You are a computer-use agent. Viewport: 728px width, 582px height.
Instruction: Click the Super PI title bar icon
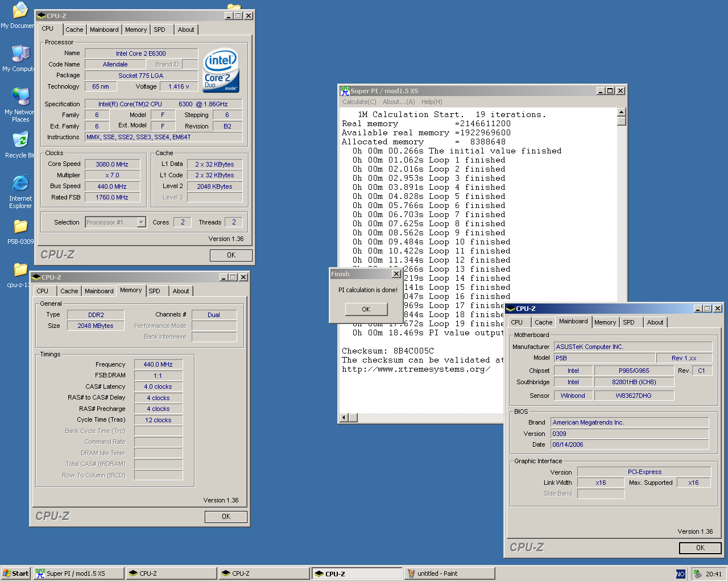[345, 91]
